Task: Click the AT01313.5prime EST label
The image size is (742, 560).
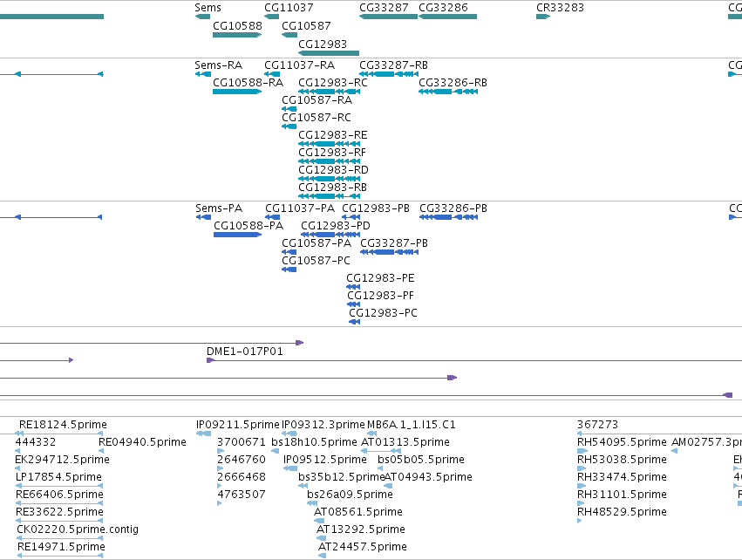Action: coord(405,442)
